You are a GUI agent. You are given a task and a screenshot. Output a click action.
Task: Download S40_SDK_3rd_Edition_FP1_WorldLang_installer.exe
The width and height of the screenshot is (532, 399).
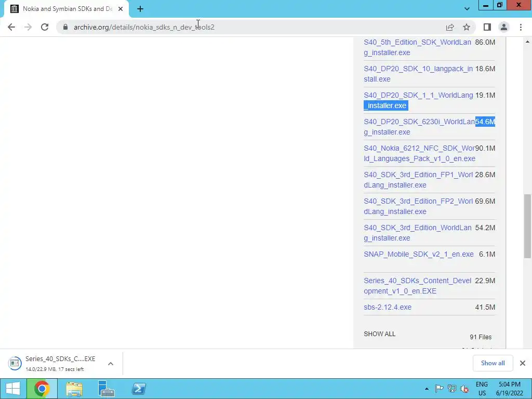coord(418,179)
